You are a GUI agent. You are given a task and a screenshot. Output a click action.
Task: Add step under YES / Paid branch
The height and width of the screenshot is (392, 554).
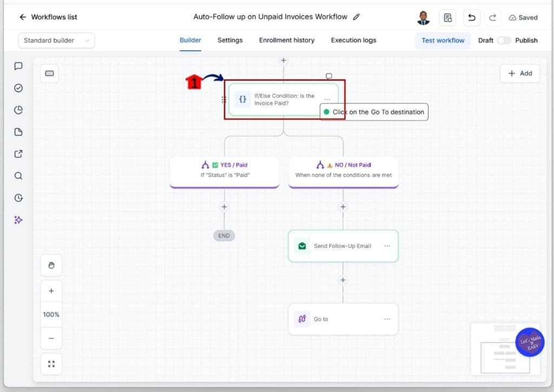point(224,207)
